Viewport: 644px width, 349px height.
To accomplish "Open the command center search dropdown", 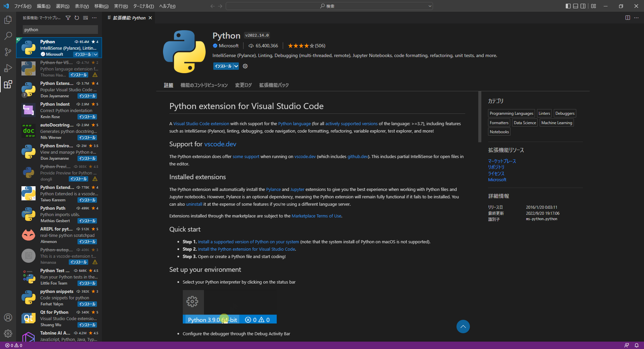I will [x=430, y=6].
